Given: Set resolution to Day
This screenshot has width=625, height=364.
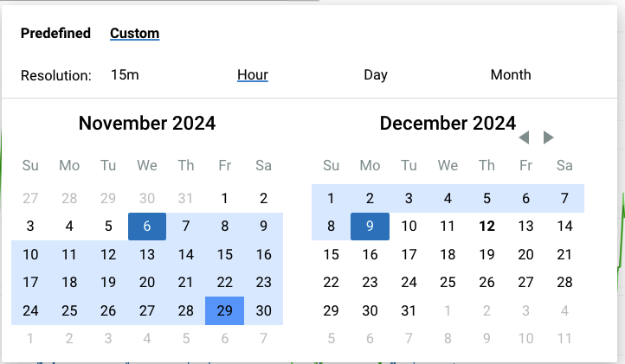Looking at the screenshot, I should [376, 75].
